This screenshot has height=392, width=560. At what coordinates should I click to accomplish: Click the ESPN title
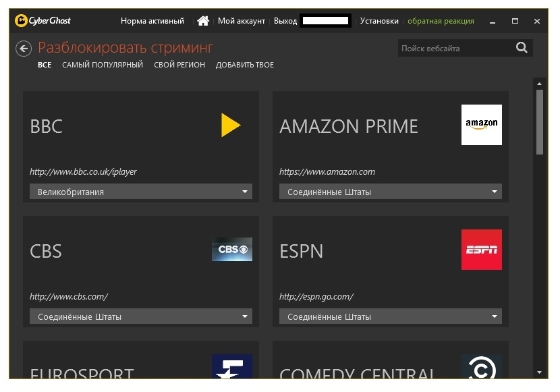pyautogui.click(x=302, y=252)
